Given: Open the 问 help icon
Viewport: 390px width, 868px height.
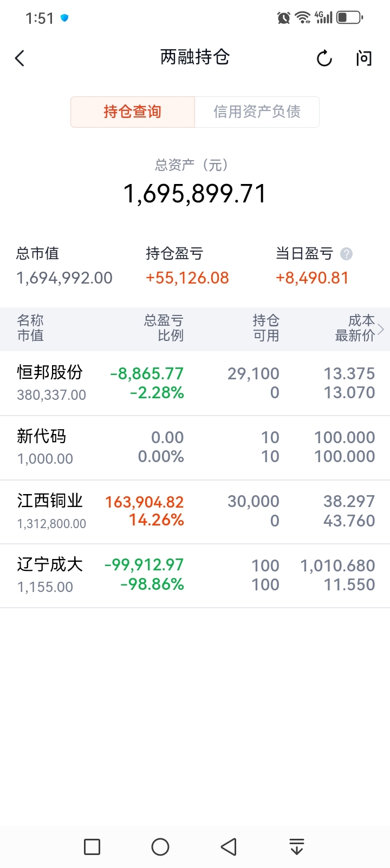Looking at the screenshot, I should pyautogui.click(x=364, y=58).
